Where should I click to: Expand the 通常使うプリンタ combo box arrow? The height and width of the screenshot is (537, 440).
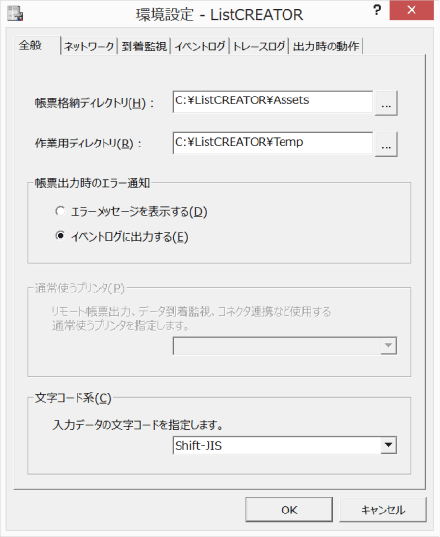[388, 346]
